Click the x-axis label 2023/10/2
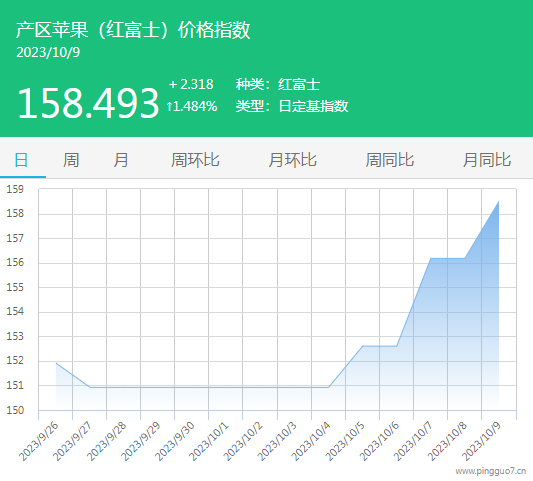Viewport: 533px width, 481px height. 243,441
